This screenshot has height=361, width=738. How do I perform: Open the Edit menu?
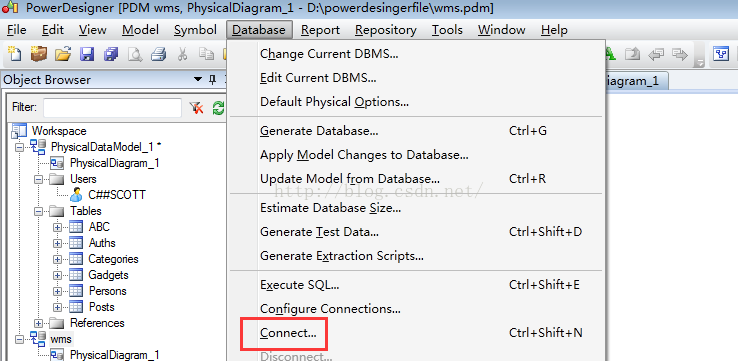pos(53,30)
